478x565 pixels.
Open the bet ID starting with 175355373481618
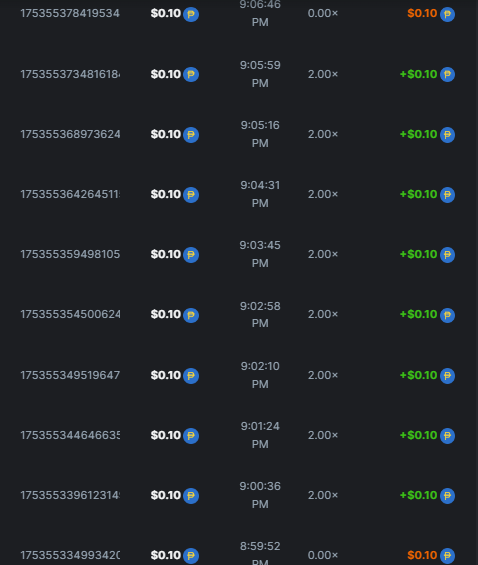70,74
